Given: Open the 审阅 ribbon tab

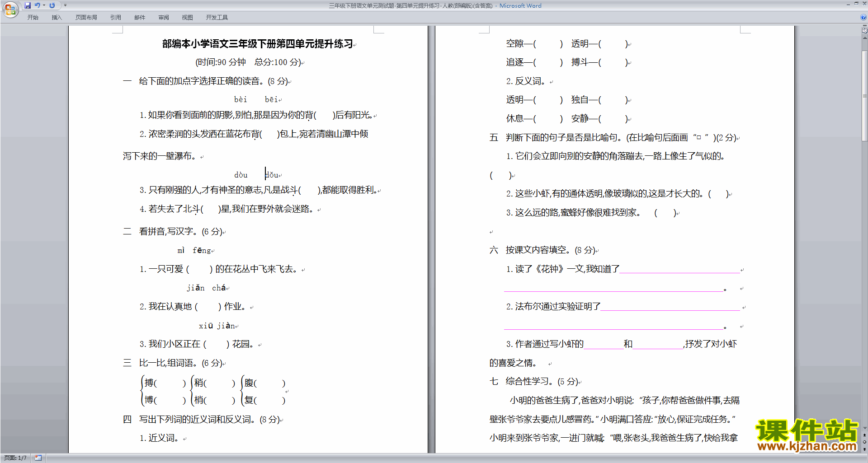Looking at the screenshot, I should [164, 17].
